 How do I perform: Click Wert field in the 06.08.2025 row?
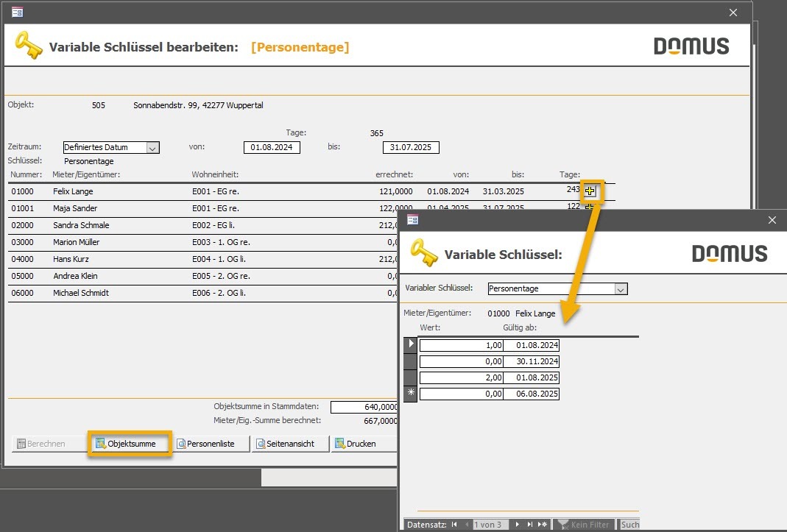pos(462,394)
